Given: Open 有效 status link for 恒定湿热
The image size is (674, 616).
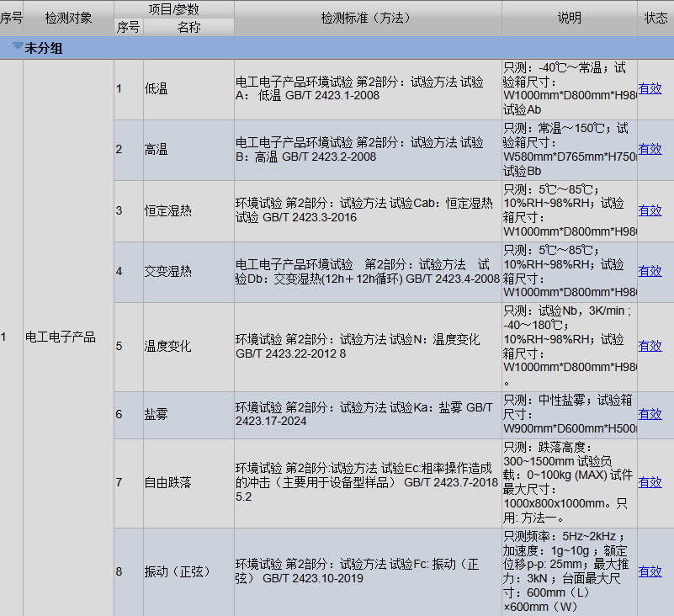Looking at the screenshot, I should [x=650, y=210].
